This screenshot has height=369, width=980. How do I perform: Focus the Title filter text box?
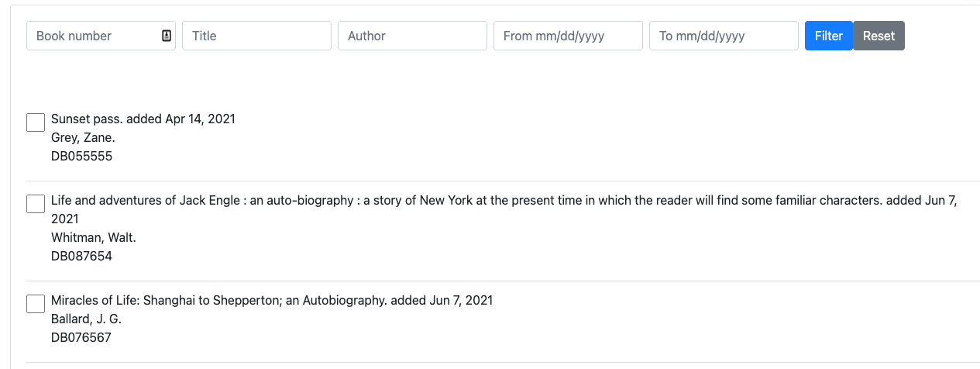[256, 36]
